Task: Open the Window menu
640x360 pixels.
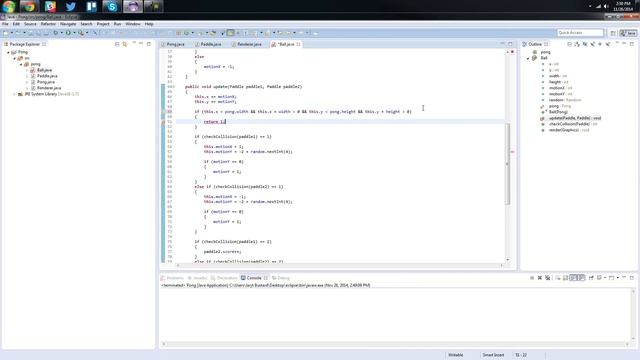Action: [133, 24]
